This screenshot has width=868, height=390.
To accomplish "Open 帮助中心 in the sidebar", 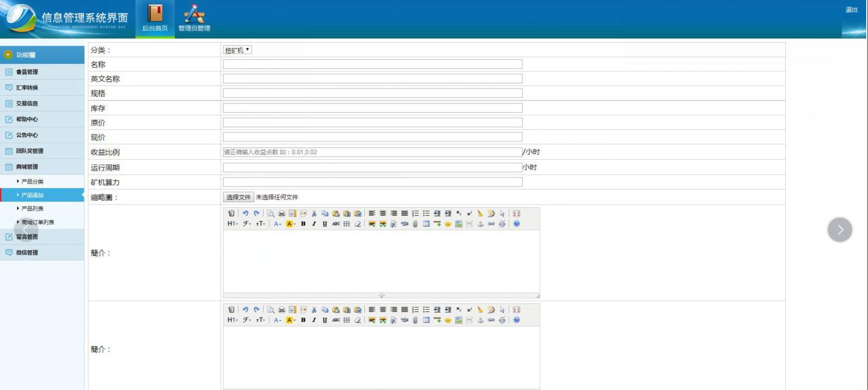I will point(42,119).
